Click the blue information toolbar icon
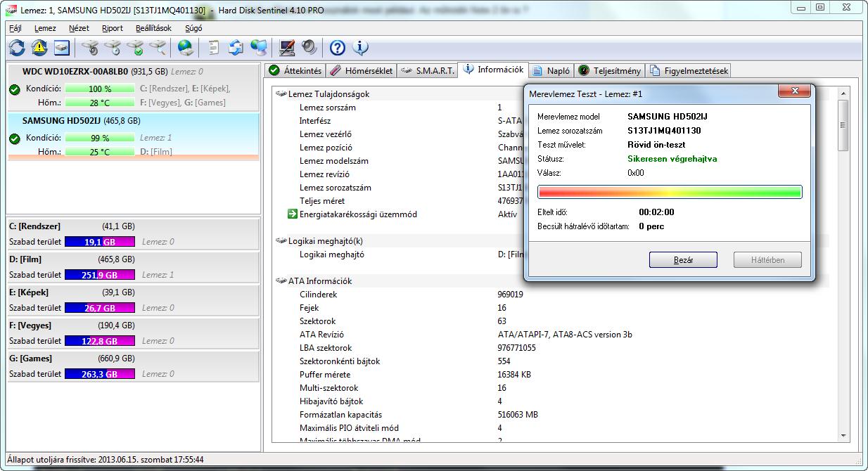Viewport: 868px width, 471px height. coord(359,48)
